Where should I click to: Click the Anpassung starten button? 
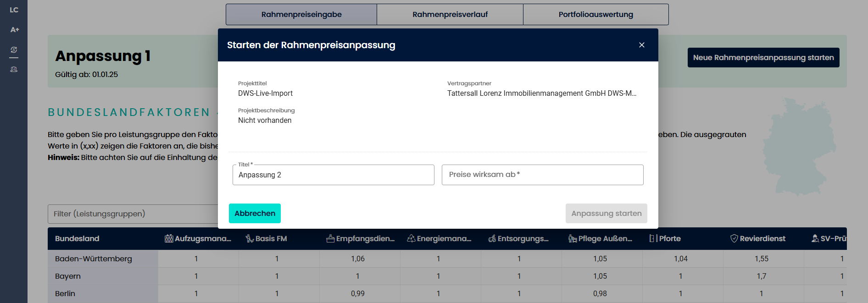pyautogui.click(x=606, y=214)
